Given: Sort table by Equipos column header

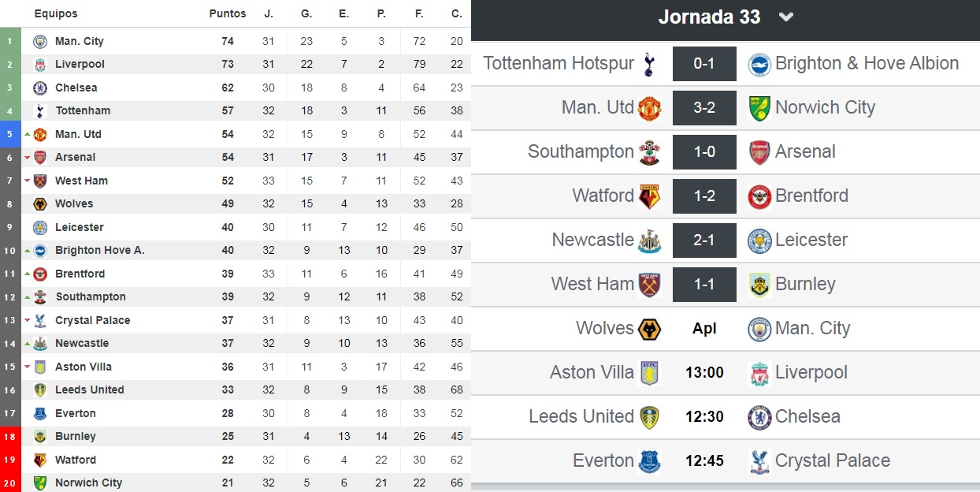Looking at the screenshot, I should click(x=56, y=13).
